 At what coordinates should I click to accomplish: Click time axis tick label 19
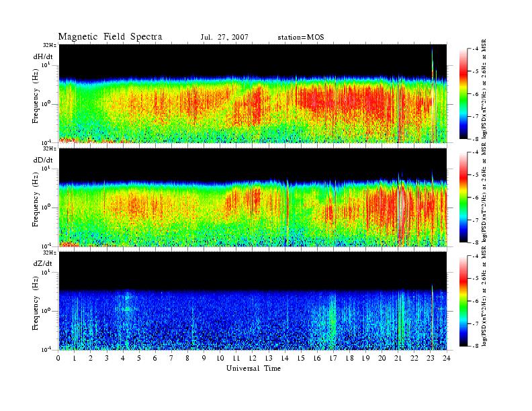[365, 358]
